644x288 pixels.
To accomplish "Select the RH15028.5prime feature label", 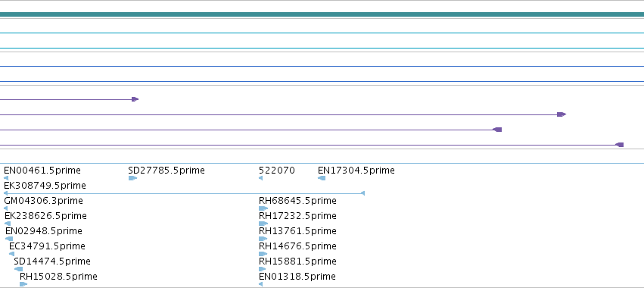I will (59, 277).
